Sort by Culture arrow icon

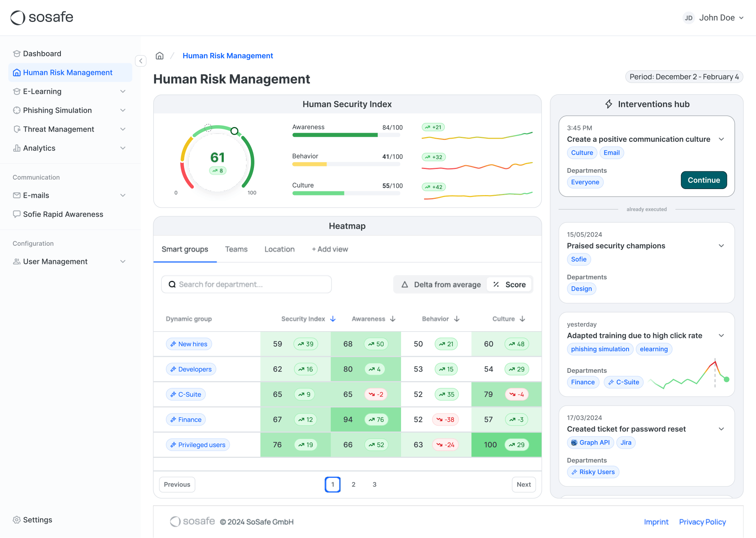click(x=522, y=319)
